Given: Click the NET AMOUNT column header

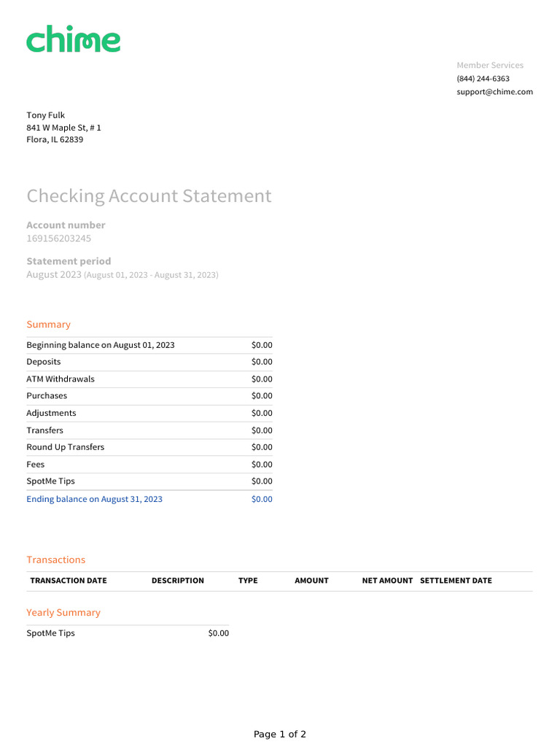Looking at the screenshot, I should pos(387,581).
